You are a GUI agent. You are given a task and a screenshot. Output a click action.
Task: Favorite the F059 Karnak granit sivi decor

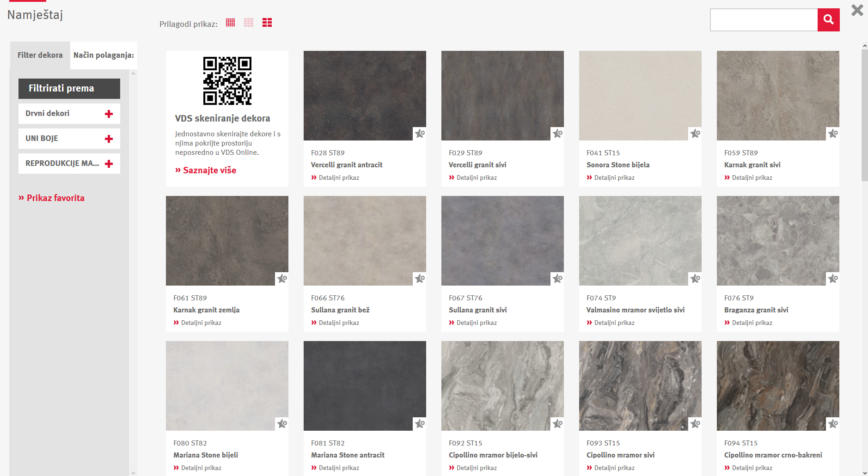pos(832,134)
